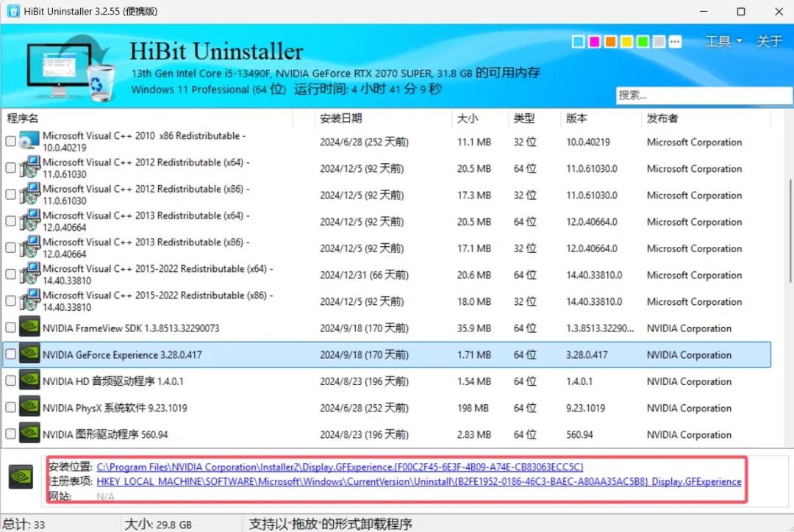Click the 大小: 29.8 GB status entry
The image size is (794, 532).
[x=158, y=525]
